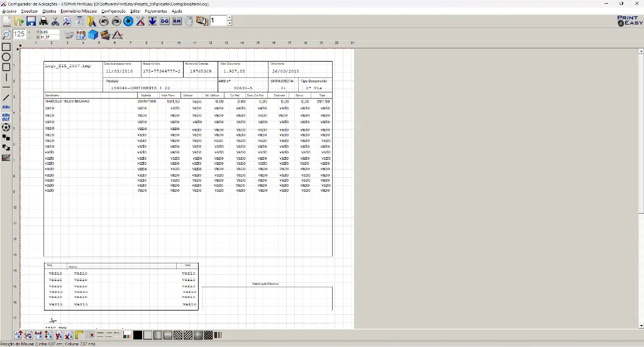
Task: Click the undo circular arrow icon
Action: coord(104,21)
